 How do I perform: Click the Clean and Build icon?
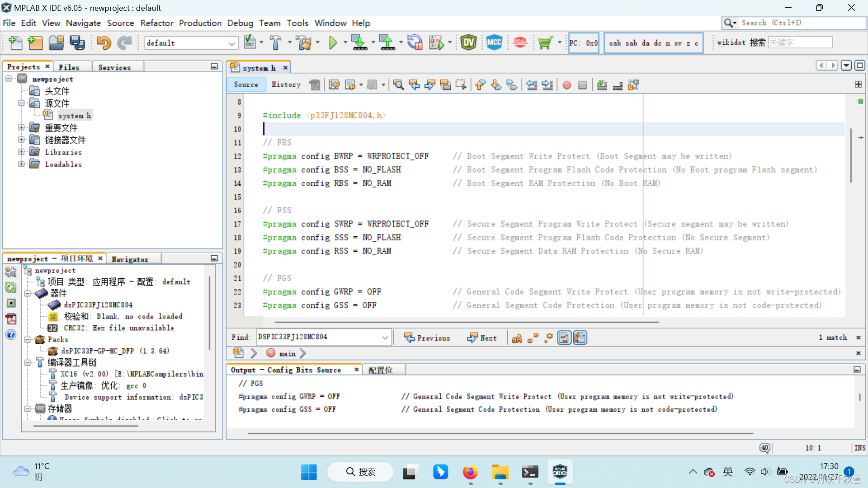pyautogui.click(x=304, y=43)
